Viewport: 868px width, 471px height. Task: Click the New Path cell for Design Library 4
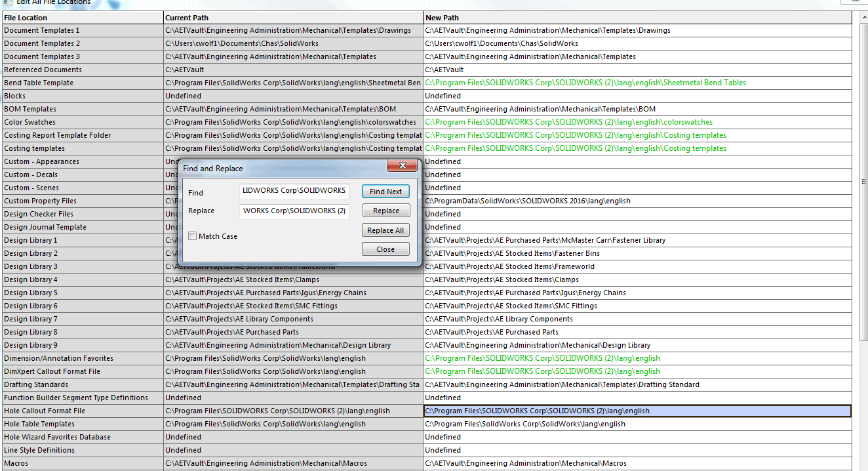[637, 279]
